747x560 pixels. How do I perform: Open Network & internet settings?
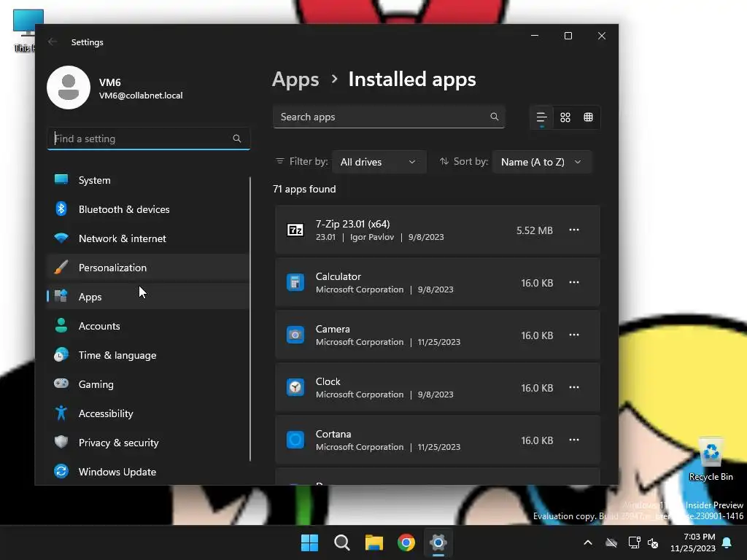pos(148,238)
